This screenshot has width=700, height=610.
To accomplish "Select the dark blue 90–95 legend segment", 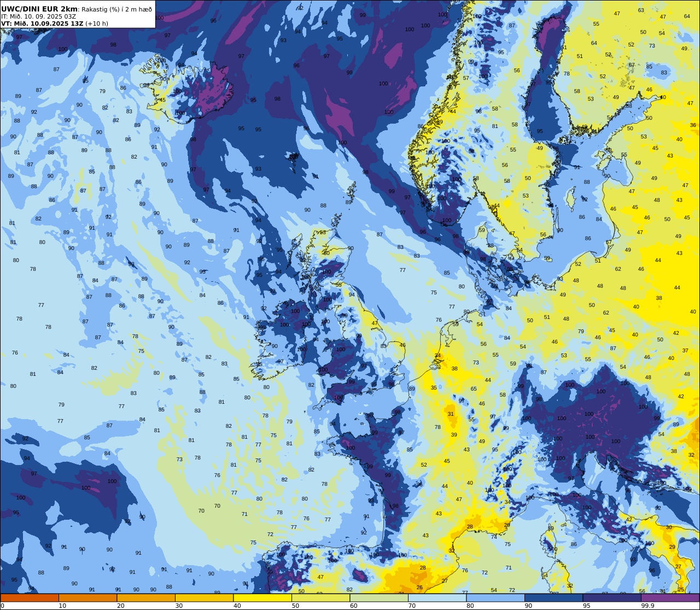I will [x=553, y=597].
